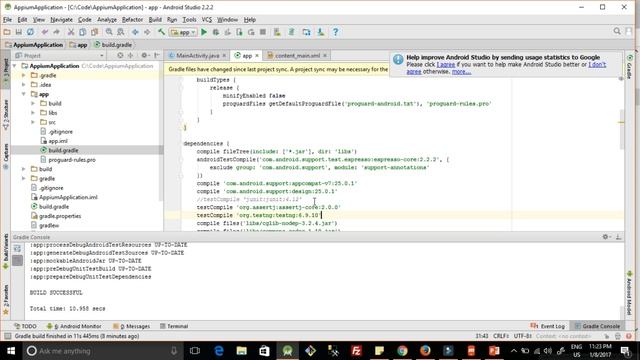Click the more... link in notification

[461, 71]
